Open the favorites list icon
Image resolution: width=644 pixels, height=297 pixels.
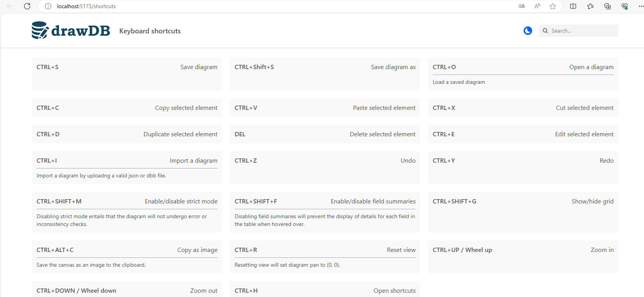(x=590, y=6)
